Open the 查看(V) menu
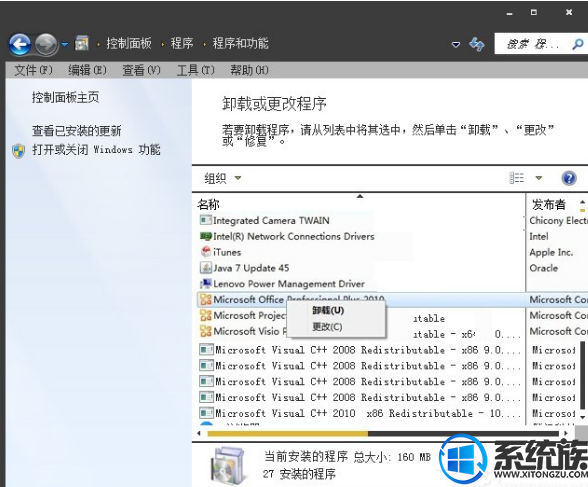Image resolution: width=588 pixels, height=487 pixels. tap(141, 70)
